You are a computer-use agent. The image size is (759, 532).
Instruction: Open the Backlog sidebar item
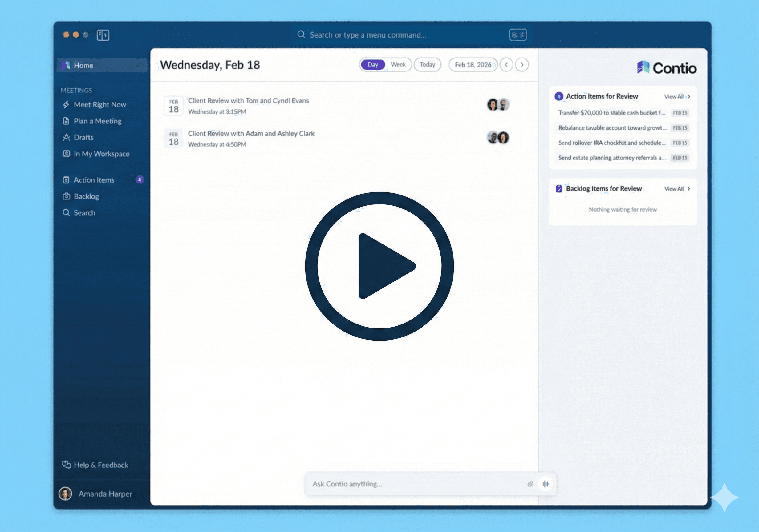pyautogui.click(x=86, y=197)
